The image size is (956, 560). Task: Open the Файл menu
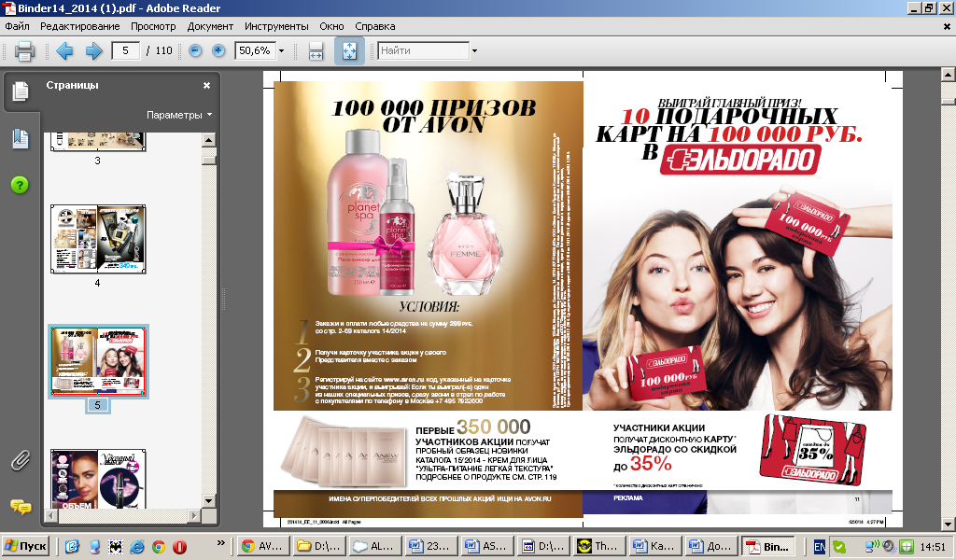tap(17, 26)
